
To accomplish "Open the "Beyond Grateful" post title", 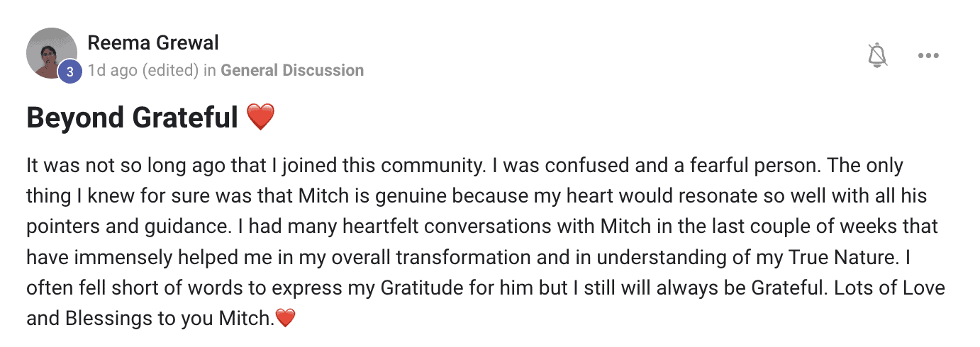I will pos(132,118).
